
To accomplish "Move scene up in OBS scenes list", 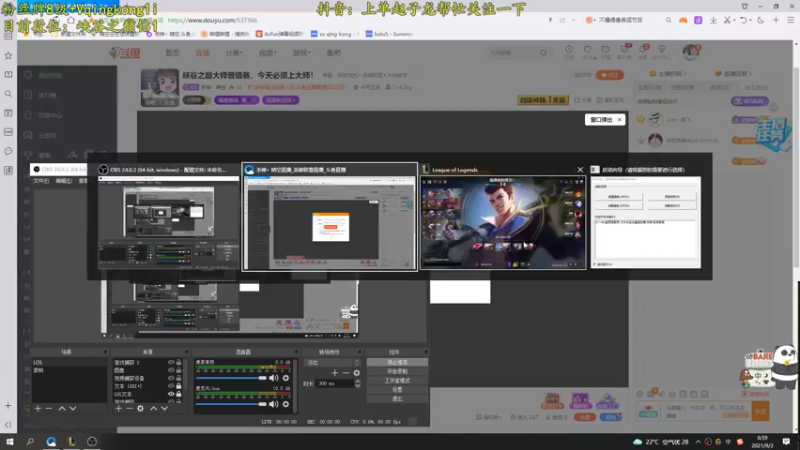I will pos(62,408).
